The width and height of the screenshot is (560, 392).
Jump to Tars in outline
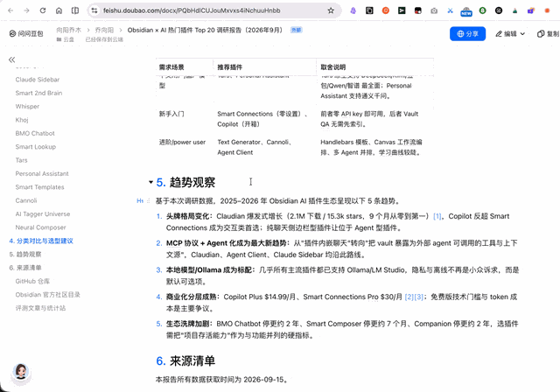pyautogui.click(x=21, y=160)
